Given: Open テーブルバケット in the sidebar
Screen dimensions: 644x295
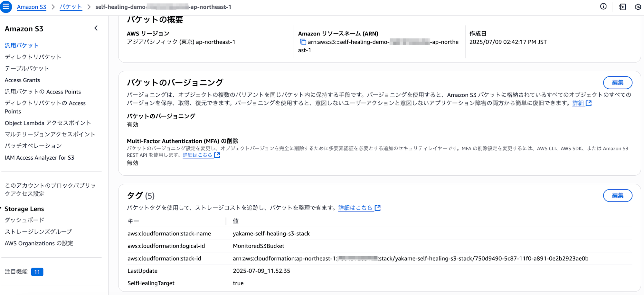Looking at the screenshot, I should click(x=27, y=68).
